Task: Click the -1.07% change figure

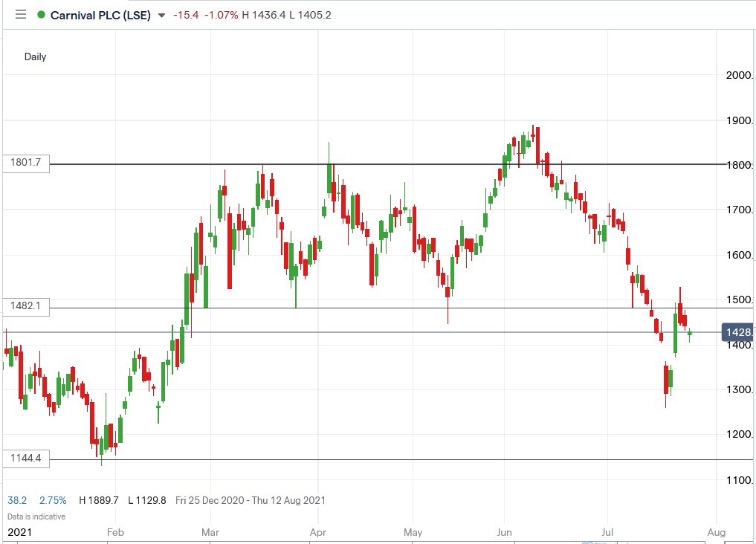Action: pos(221,14)
